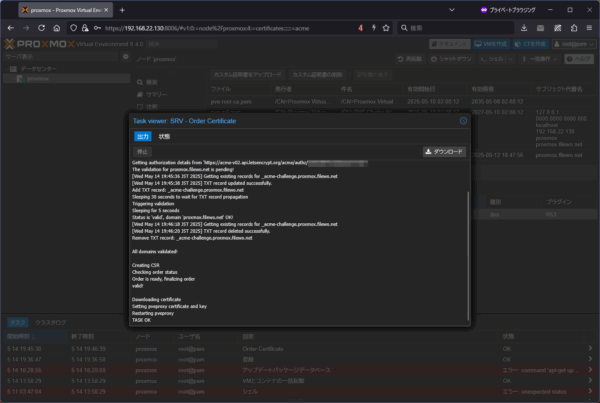
Task: Click the ダウンロード button in Task viewer
Action: coord(444,152)
